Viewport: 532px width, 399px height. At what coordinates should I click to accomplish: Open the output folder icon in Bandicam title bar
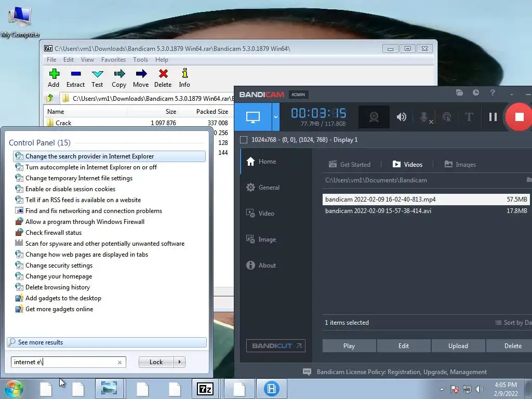(x=459, y=92)
